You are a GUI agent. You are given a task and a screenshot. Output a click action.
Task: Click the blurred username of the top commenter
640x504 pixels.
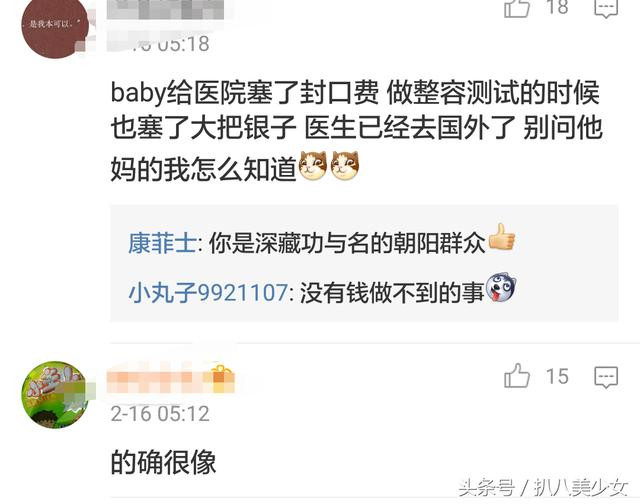[165, 10]
